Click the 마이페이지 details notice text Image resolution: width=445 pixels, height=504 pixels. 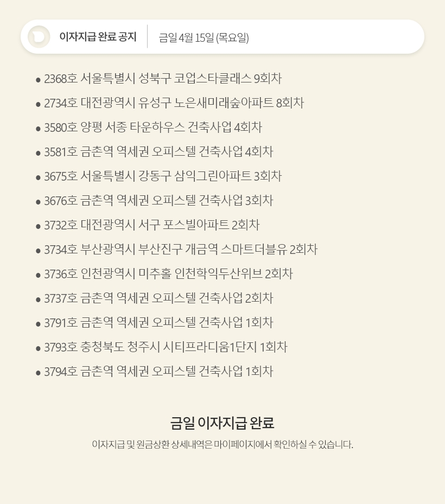coord(223,445)
